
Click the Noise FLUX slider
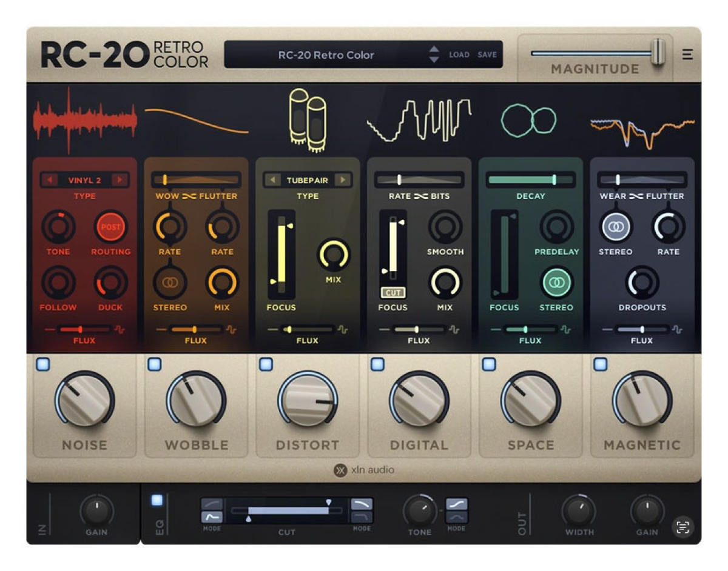(84, 329)
